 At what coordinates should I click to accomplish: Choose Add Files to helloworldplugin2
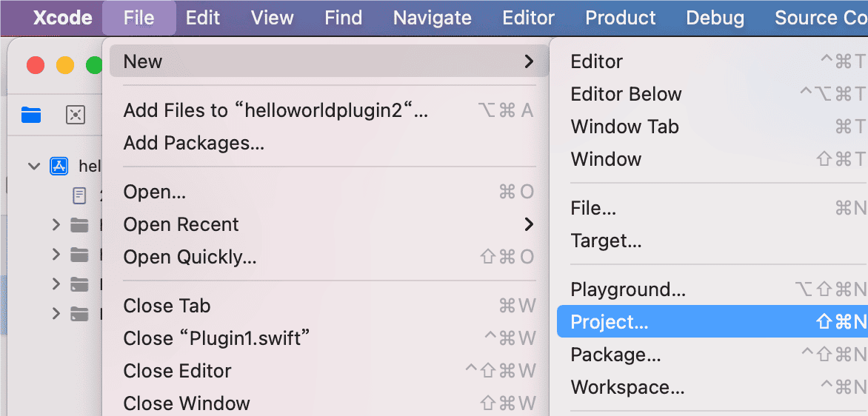329,110
